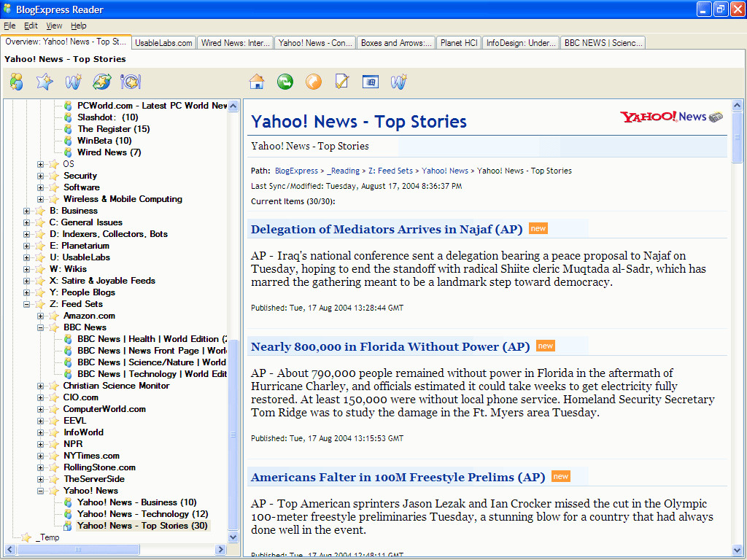Screen dimensions: 747x560
Task: Open the Edit menu
Action: tap(31, 26)
